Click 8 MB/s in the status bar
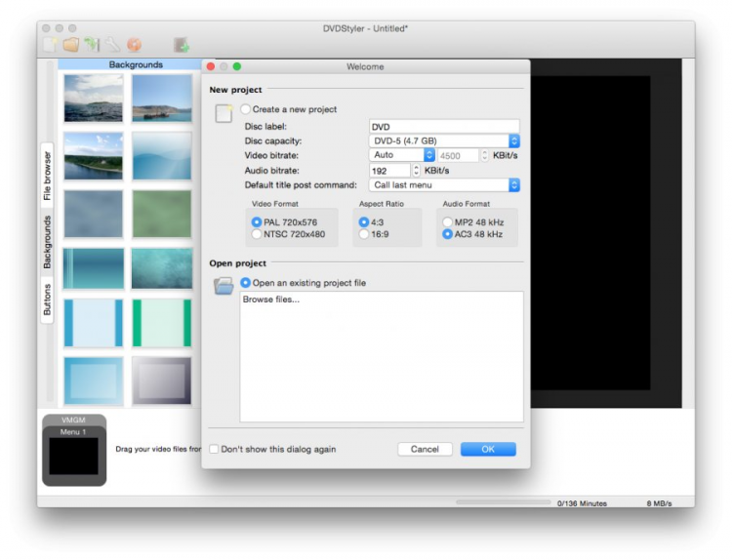 (659, 503)
